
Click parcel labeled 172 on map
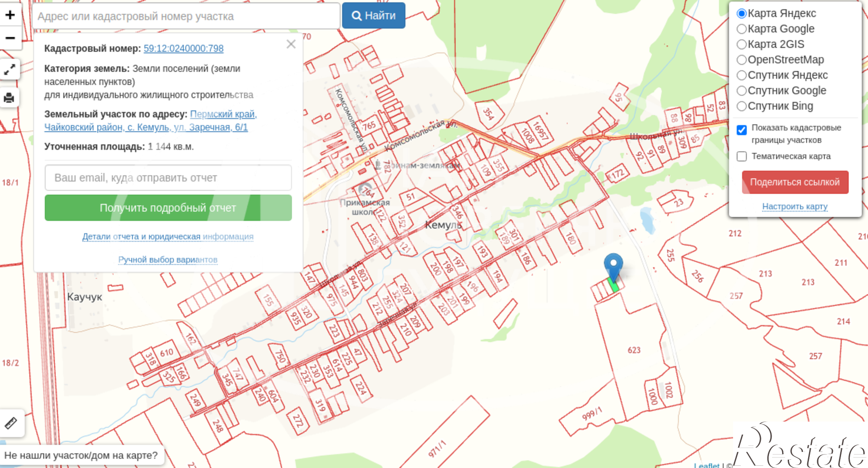[618, 174]
